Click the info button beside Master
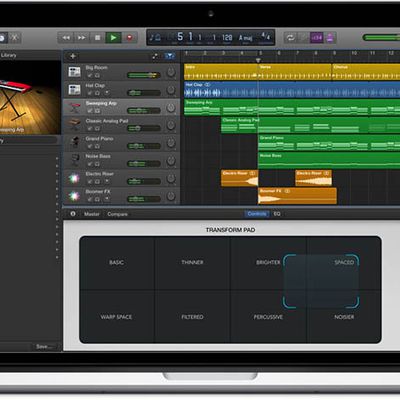The height and width of the screenshot is (400, 400). (x=73, y=214)
